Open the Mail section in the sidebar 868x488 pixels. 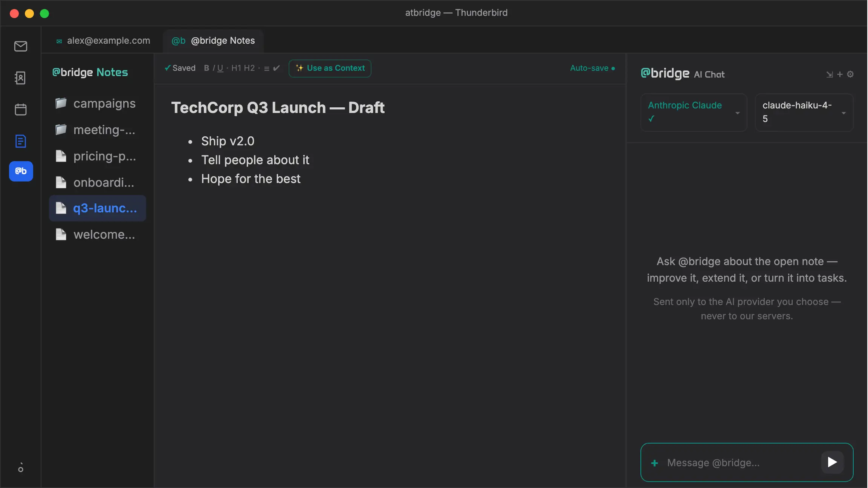click(21, 46)
